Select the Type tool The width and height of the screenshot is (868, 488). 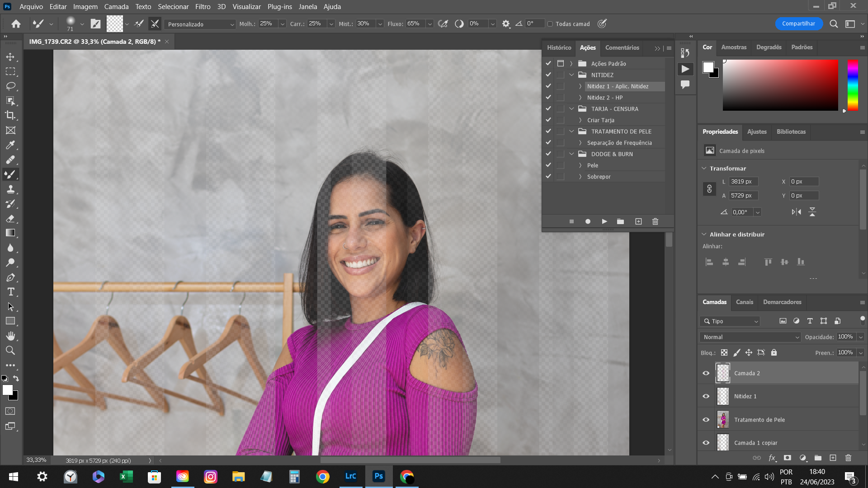pyautogui.click(x=11, y=292)
